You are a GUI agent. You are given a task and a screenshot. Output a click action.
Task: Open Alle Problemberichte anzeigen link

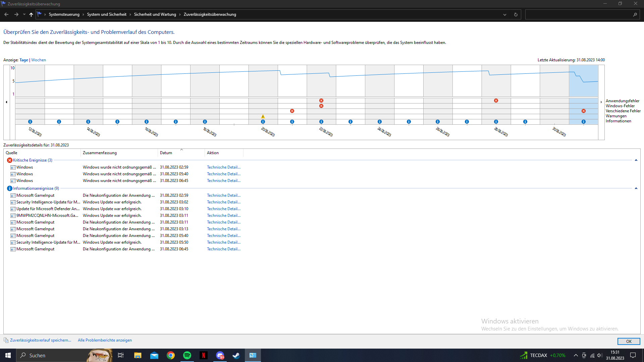(105, 340)
